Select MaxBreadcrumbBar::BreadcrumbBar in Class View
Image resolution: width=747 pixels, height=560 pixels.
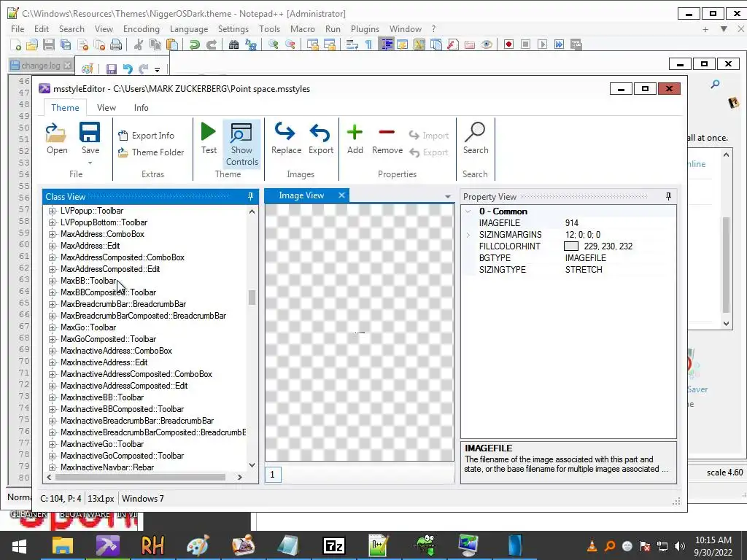click(123, 304)
